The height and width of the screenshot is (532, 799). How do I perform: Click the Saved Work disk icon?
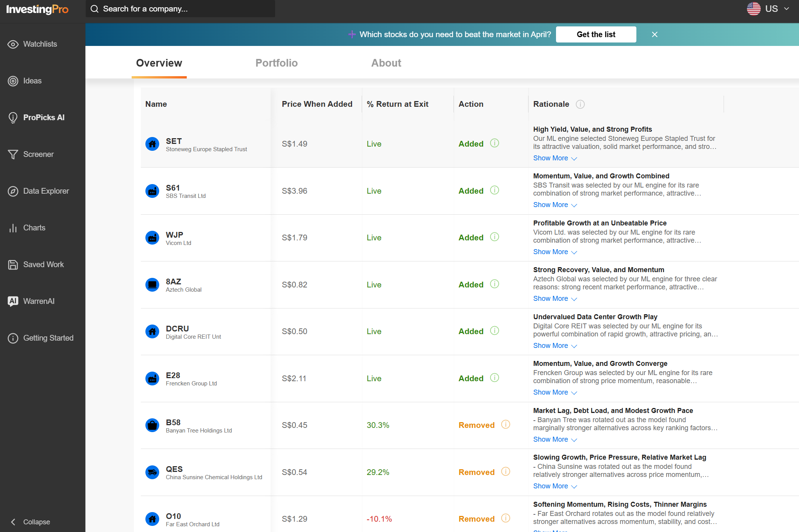pyautogui.click(x=13, y=264)
